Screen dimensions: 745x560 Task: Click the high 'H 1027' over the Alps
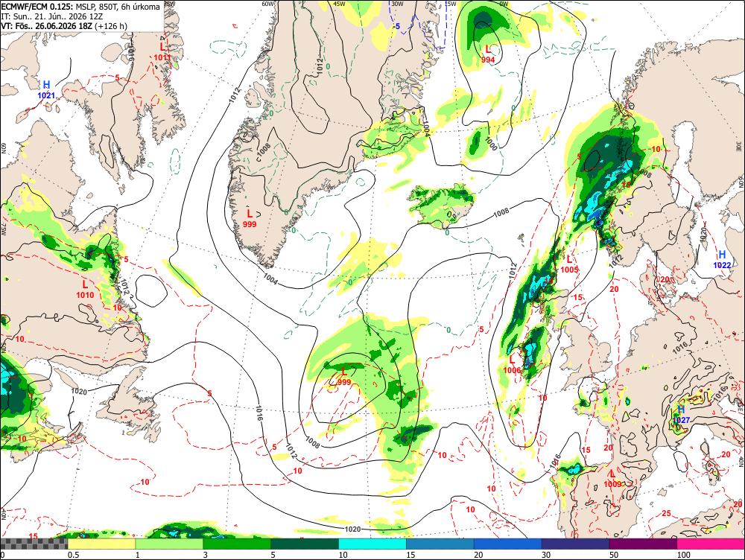682,415
